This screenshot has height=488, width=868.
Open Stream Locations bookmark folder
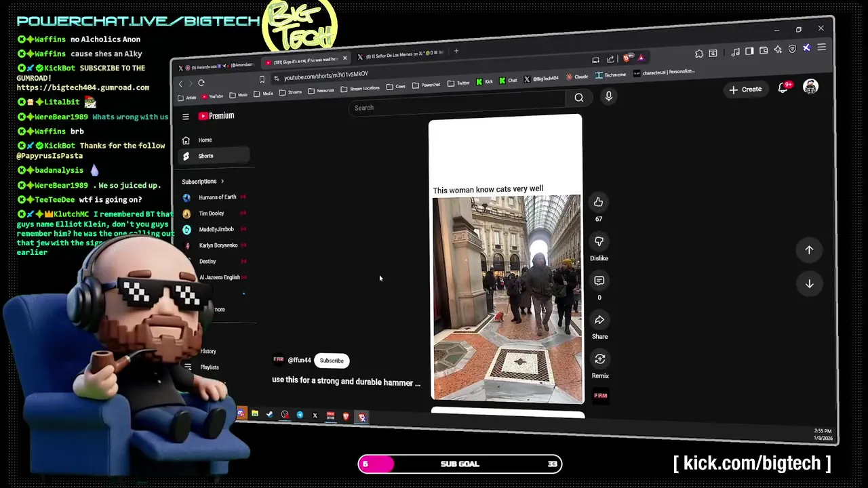[360, 89]
